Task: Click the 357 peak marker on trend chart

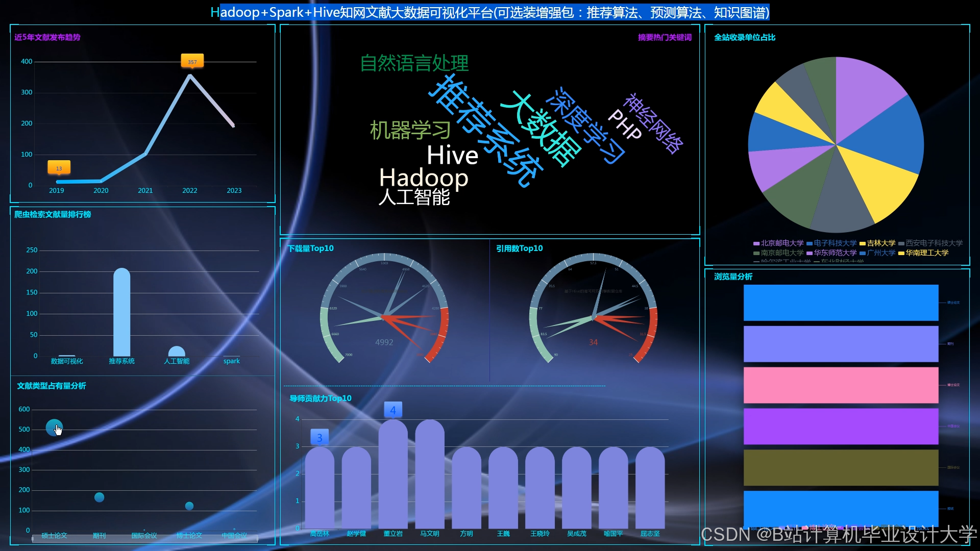Action: (192, 62)
